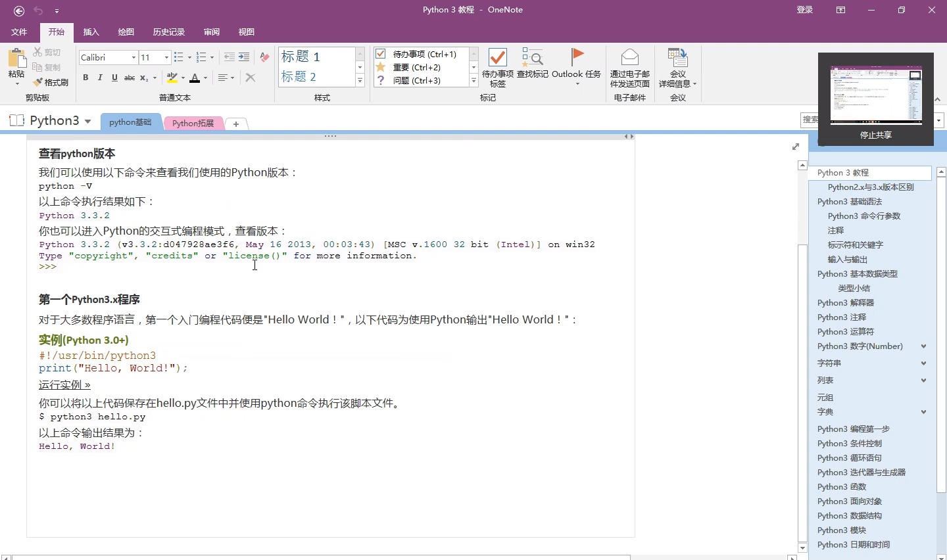Open the Customize Quick Access Toolbar dropdown
Viewport: 947px width, 560px height.
point(57,11)
